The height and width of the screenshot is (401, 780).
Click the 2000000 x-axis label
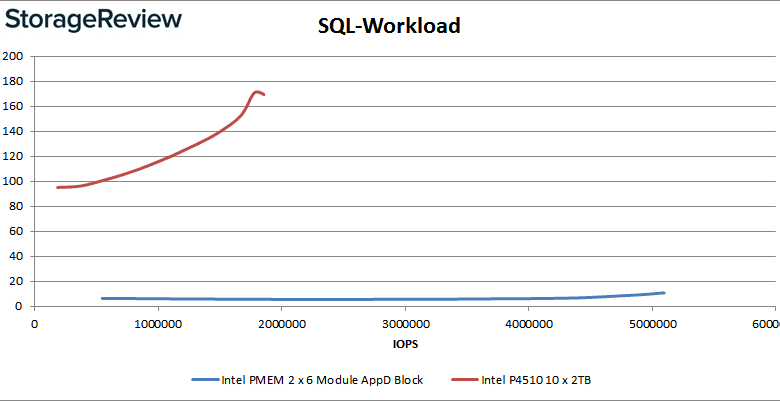282,324
